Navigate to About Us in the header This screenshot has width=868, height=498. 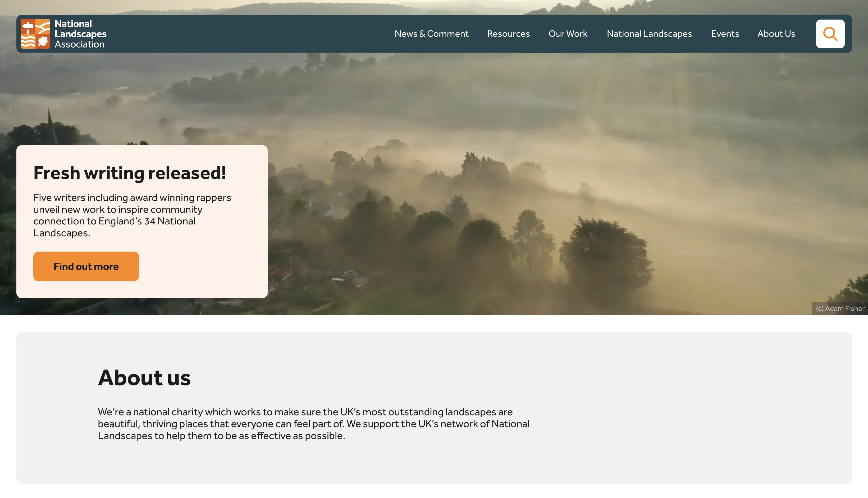click(776, 34)
